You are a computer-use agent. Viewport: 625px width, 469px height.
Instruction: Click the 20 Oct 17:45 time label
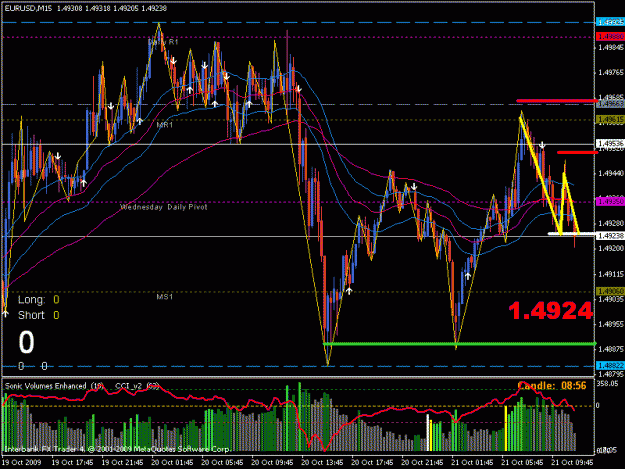point(372,462)
